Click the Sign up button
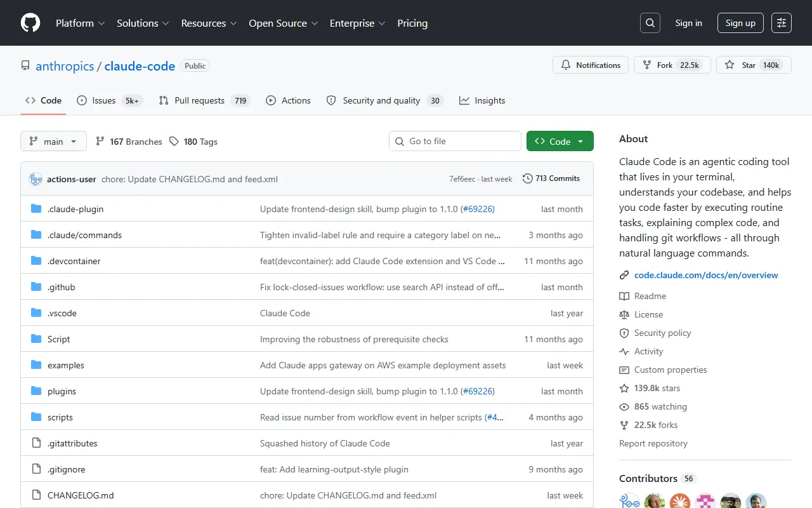The width and height of the screenshot is (812, 508). click(740, 23)
